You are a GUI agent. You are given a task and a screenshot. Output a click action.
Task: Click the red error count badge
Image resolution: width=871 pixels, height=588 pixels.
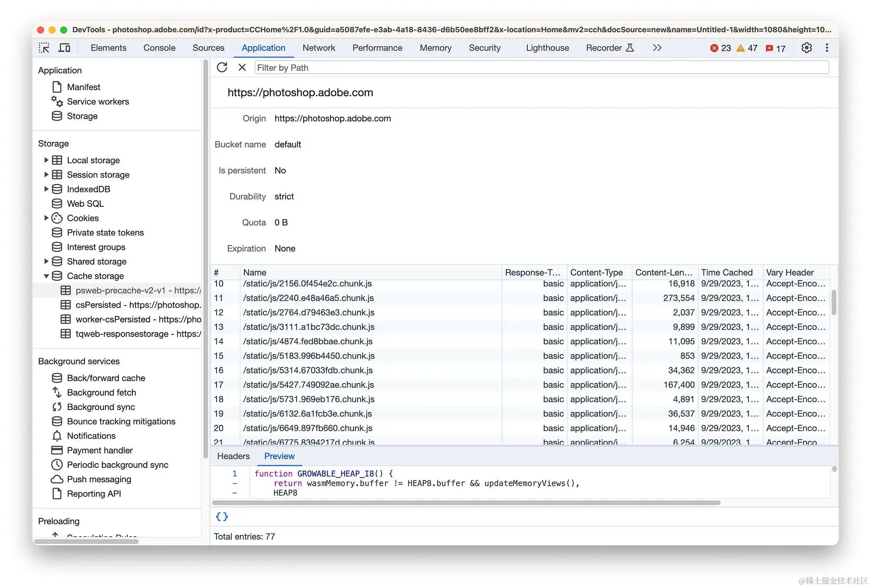[x=720, y=48]
